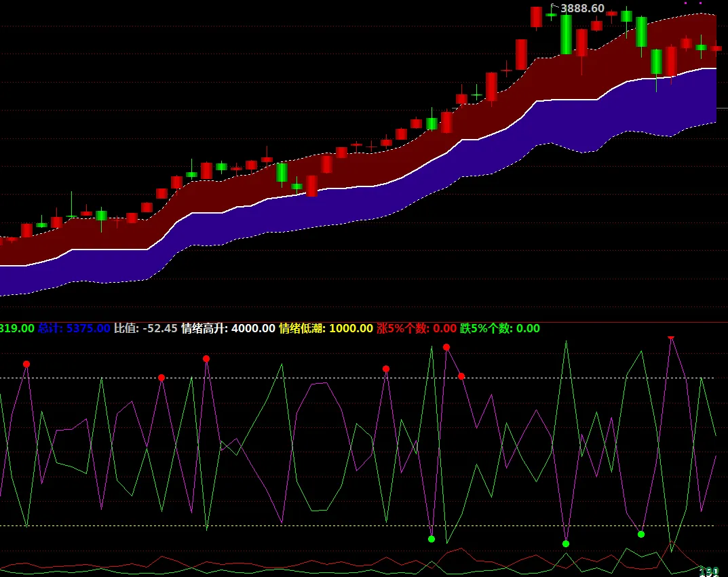Click the highest red dot near the indicator's center-right peak
728x577 pixels.
[x=446, y=347]
